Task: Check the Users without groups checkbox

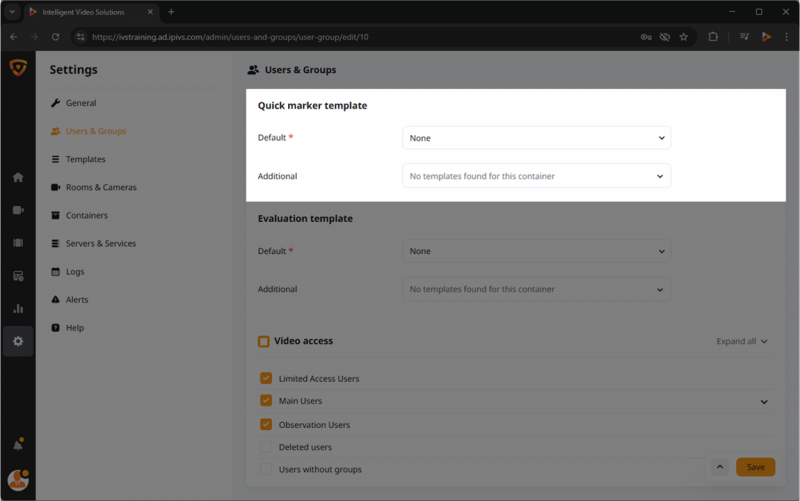Action: [266, 469]
